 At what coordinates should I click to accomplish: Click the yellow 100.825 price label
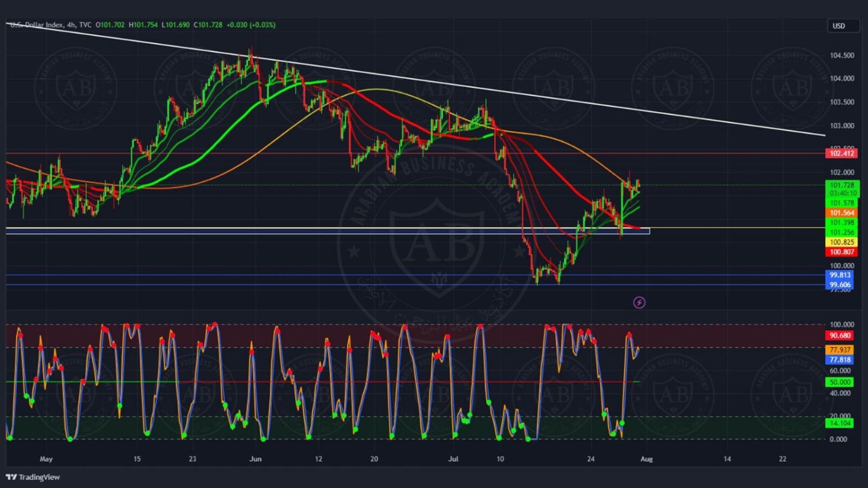pos(841,242)
